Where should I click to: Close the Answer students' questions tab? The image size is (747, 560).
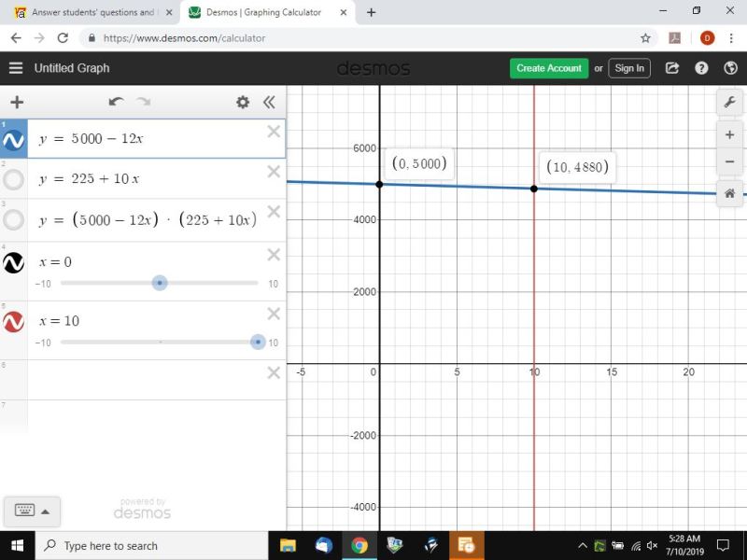coord(169,12)
